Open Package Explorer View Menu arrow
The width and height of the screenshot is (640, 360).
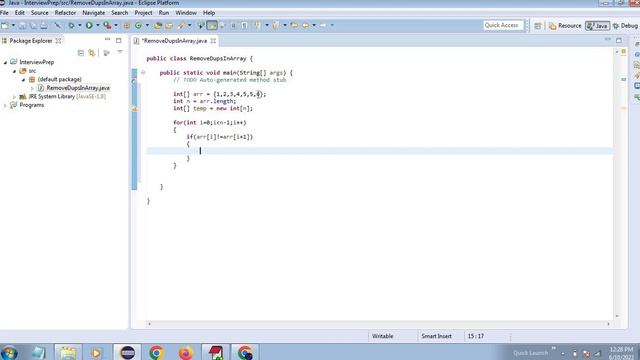click(120, 52)
